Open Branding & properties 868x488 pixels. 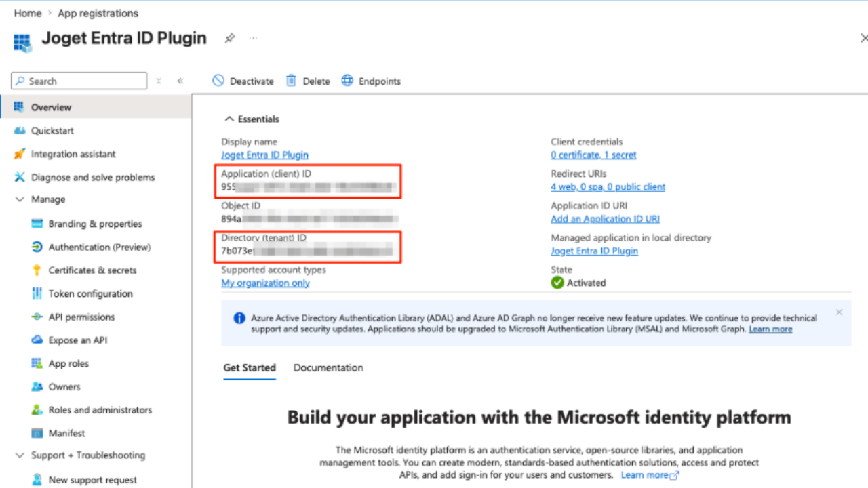click(x=95, y=224)
